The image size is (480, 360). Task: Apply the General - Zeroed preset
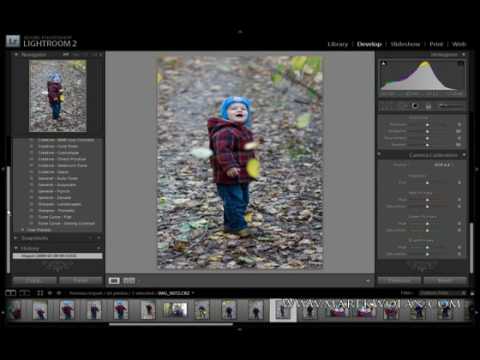tap(54, 198)
